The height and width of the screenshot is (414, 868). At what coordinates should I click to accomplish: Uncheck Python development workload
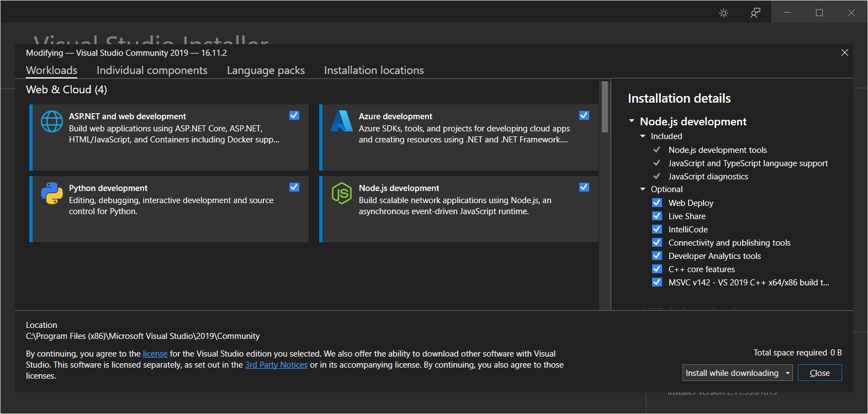294,187
